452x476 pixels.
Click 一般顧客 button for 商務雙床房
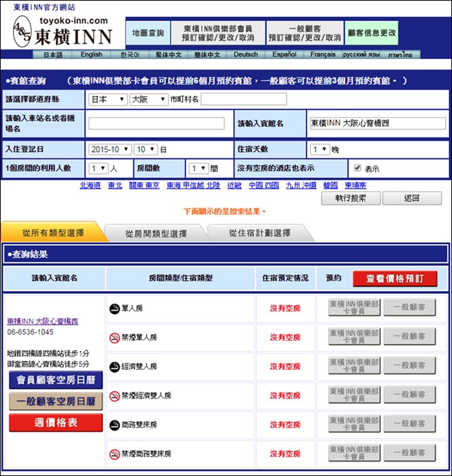click(x=410, y=424)
